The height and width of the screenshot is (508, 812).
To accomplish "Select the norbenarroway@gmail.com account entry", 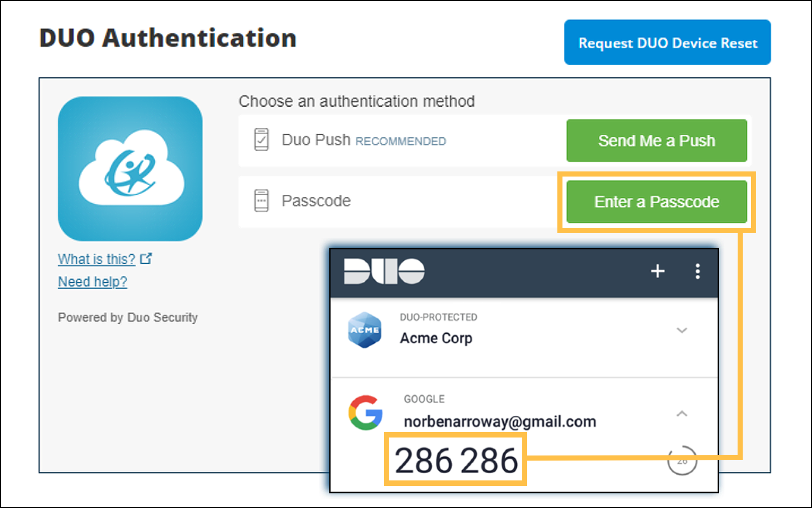I will click(x=500, y=422).
